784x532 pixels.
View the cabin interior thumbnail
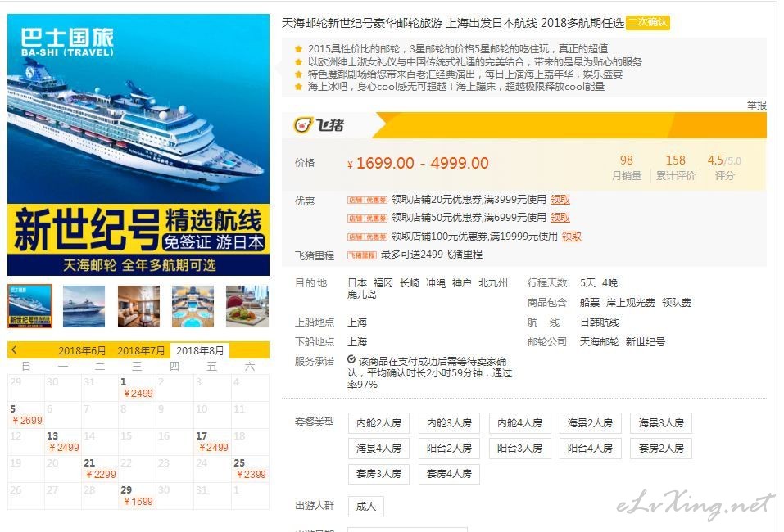pos(138,306)
